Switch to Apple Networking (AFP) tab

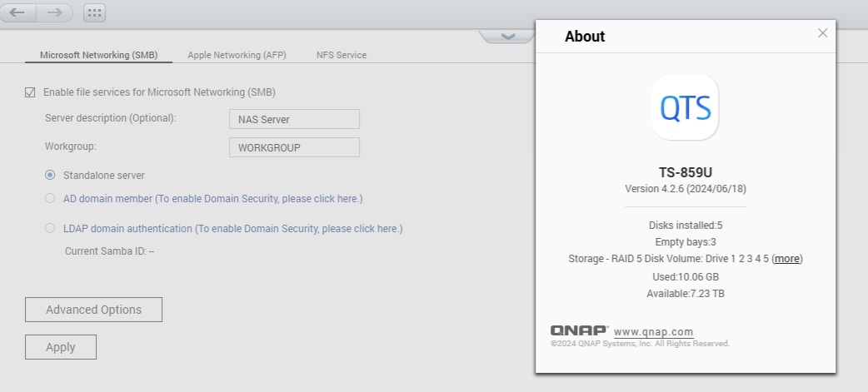click(237, 55)
